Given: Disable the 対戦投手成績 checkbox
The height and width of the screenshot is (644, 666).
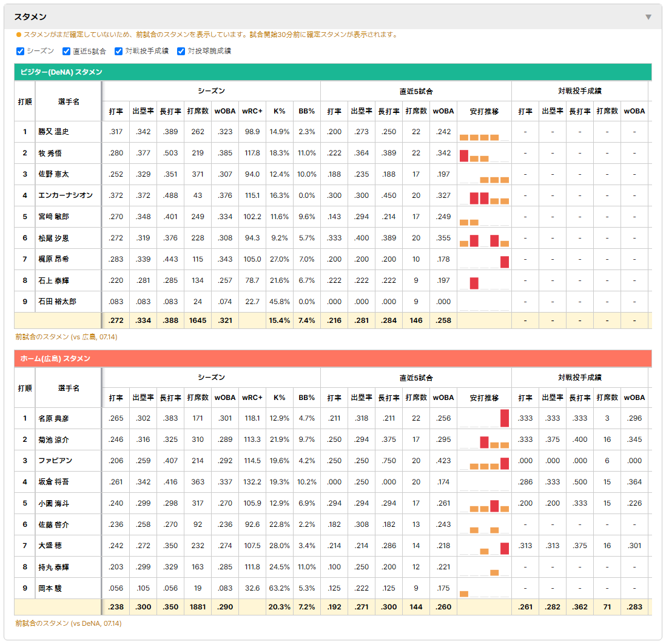Looking at the screenshot, I should 118,51.
